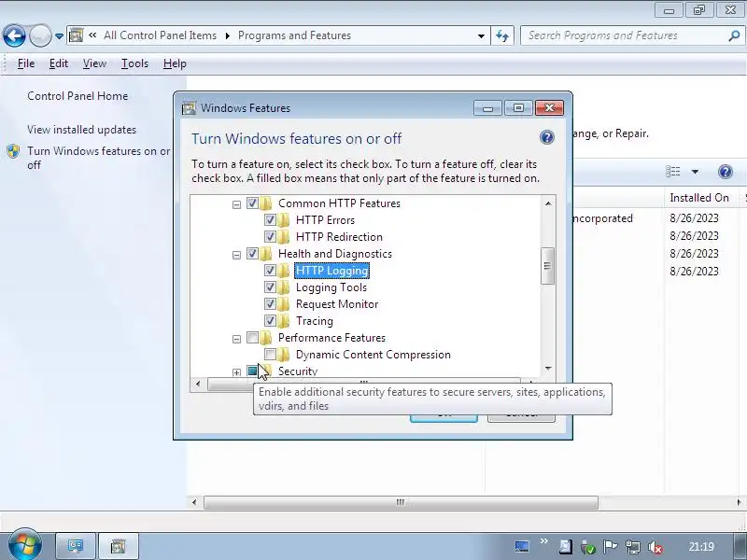Screen dimensions: 747x560
Task: Open the recent pages dropdown arrow
Action: (59, 36)
